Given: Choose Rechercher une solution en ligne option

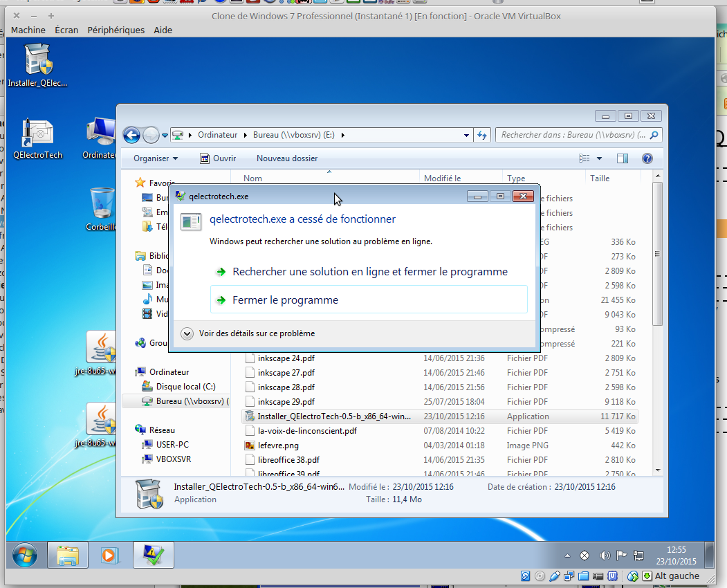Looking at the screenshot, I should coord(369,272).
